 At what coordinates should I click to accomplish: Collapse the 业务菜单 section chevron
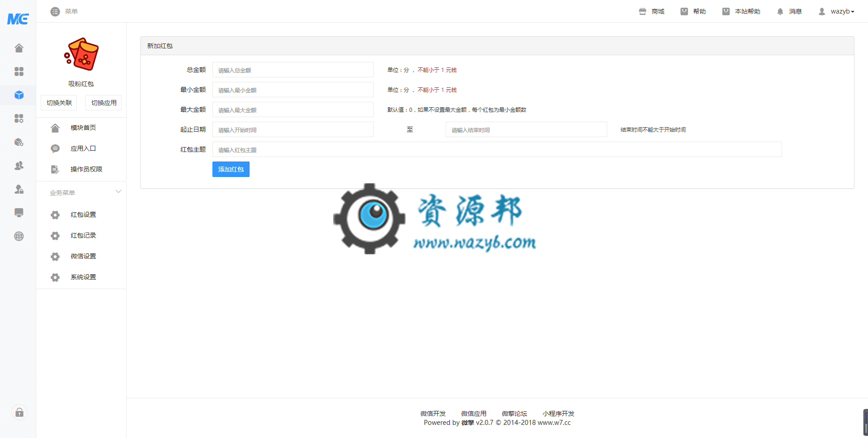[x=118, y=192]
